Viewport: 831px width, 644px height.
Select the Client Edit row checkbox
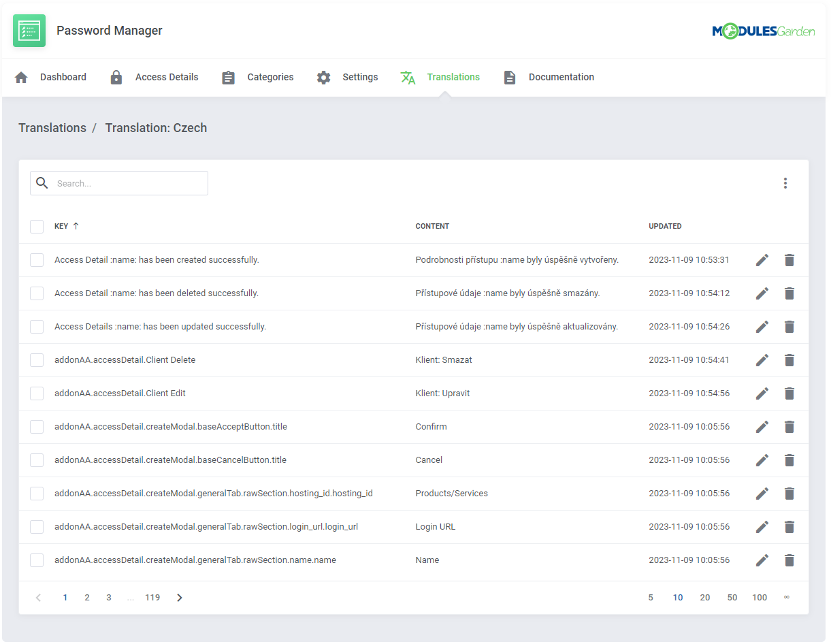pyautogui.click(x=37, y=393)
